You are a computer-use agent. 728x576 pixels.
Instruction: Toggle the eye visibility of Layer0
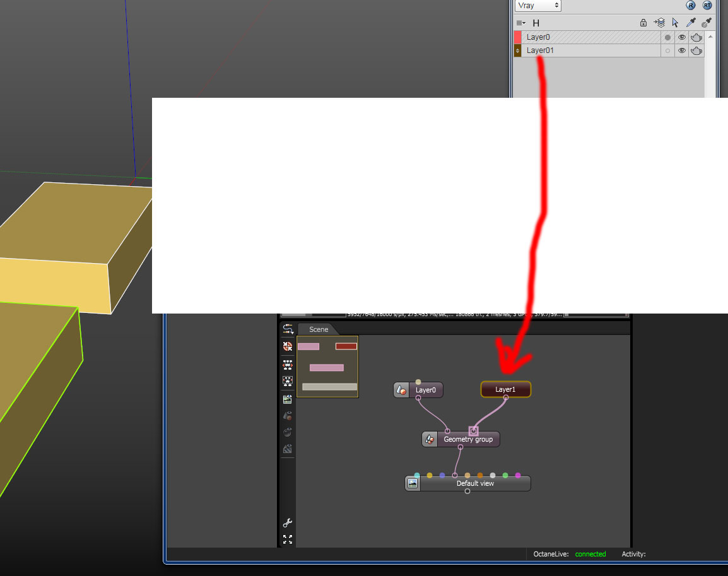point(681,37)
